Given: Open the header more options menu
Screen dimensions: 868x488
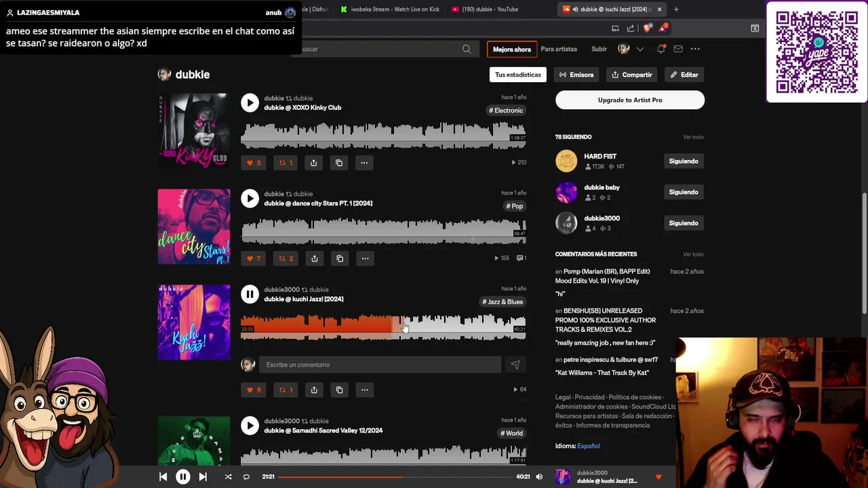Looking at the screenshot, I should pyautogui.click(x=695, y=49).
